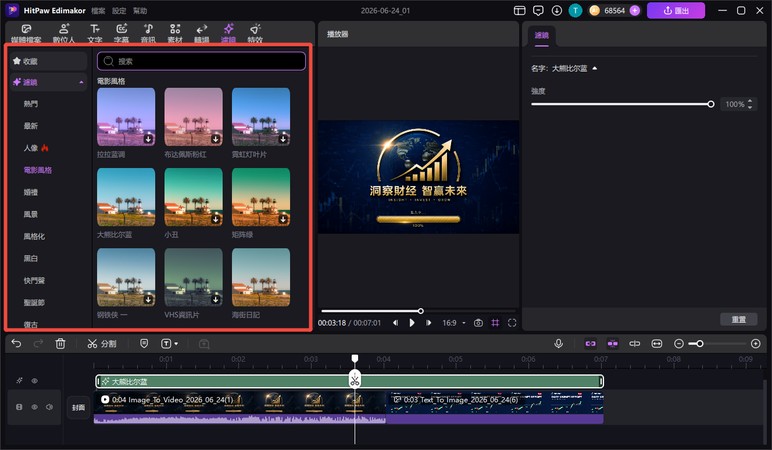Open the download center icon in title bar
This screenshot has height=450, width=772.
pyautogui.click(x=557, y=10)
